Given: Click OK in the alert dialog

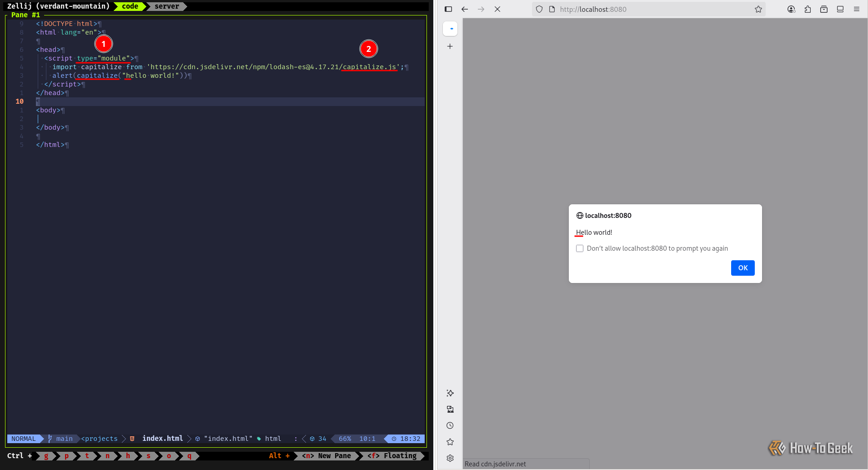Looking at the screenshot, I should 743,268.
